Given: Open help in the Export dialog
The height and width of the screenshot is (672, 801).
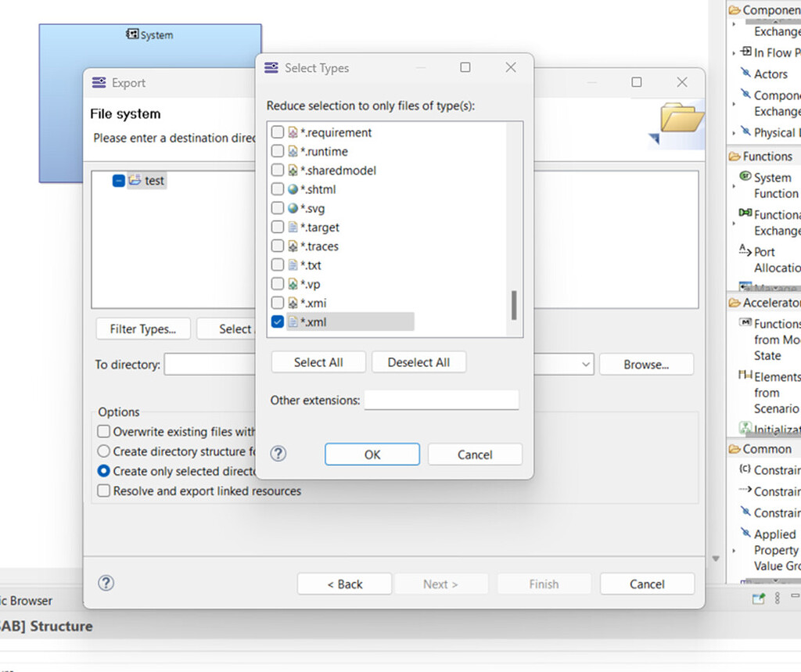Looking at the screenshot, I should click(106, 583).
